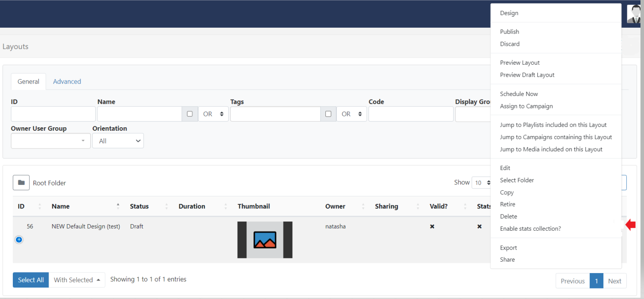Click the layout thumbnail image
Image resolution: width=644 pixels, height=299 pixels.
265,240
